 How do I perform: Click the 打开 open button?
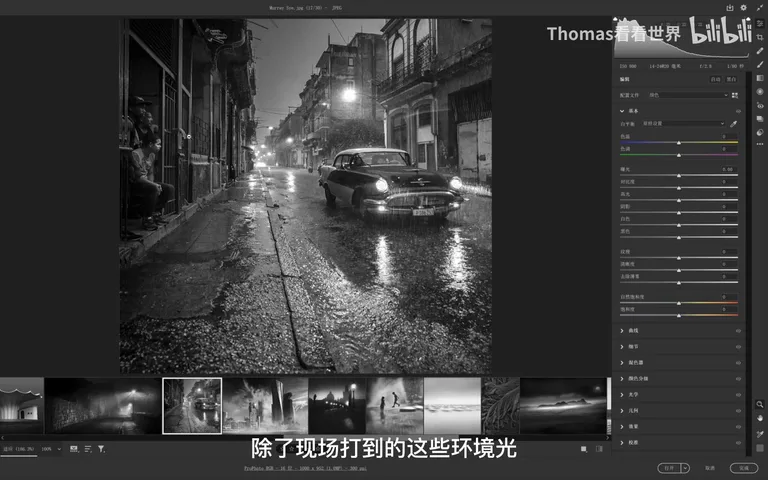[669, 468]
